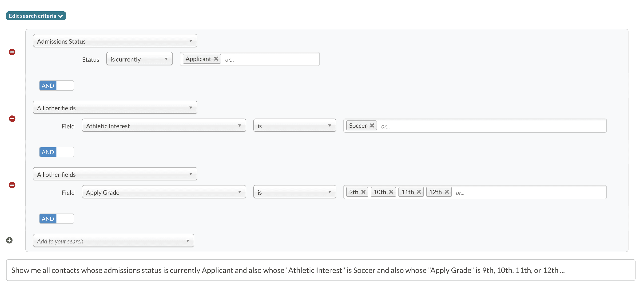Collapse the Edit search criteria button
This screenshot has height=288, width=644.
(36, 16)
